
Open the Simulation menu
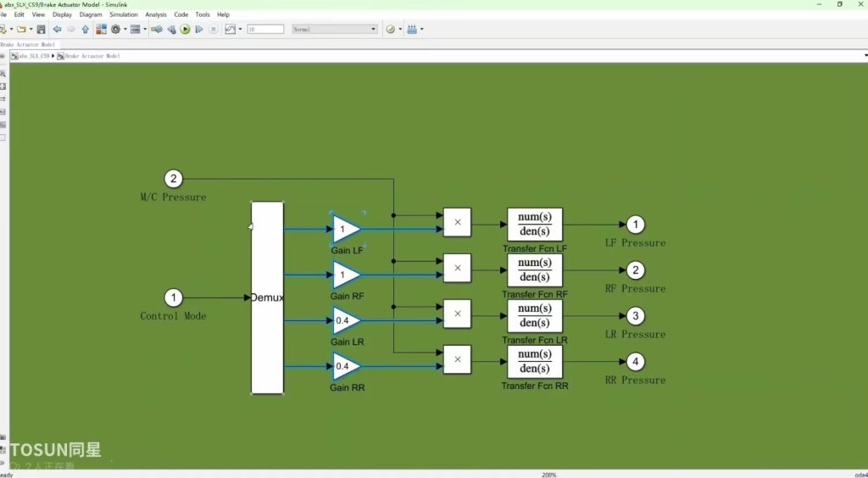click(x=123, y=14)
